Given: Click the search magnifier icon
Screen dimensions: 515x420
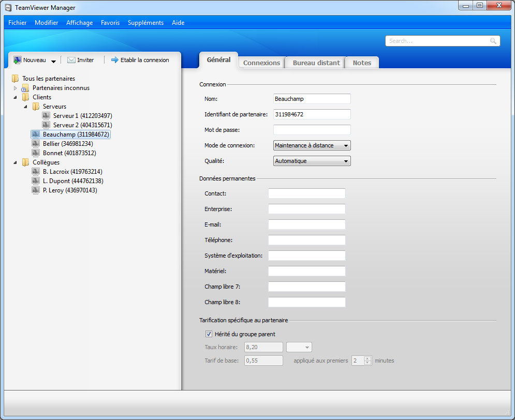Looking at the screenshot, I should click(x=493, y=41).
